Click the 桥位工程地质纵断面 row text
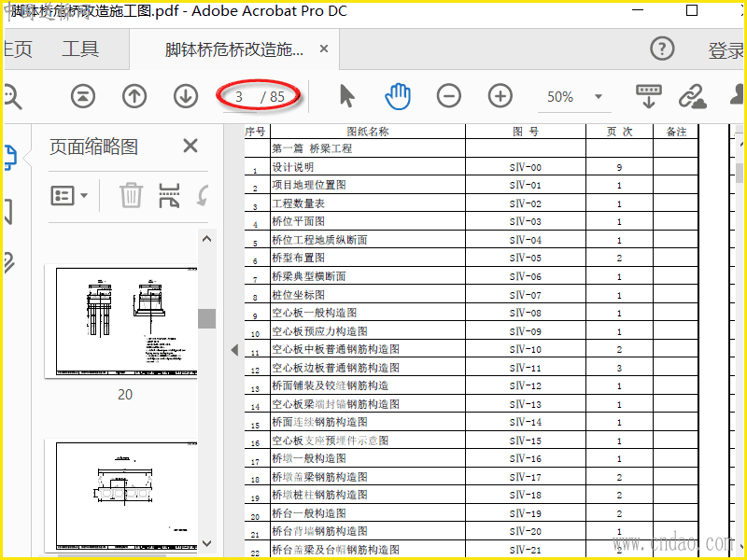Image resolution: width=747 pixels, height=560 pixels. point(319,240)
